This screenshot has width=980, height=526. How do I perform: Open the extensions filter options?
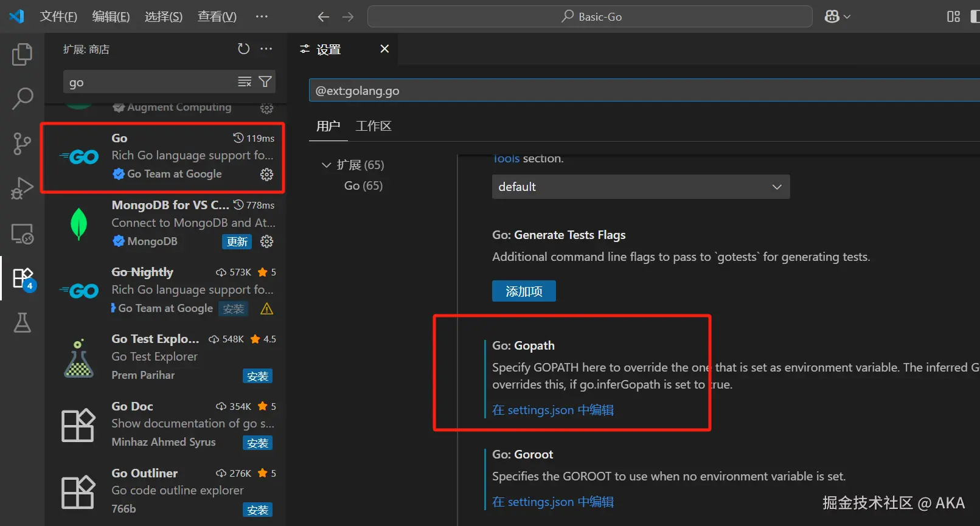(x=265, y=81)
